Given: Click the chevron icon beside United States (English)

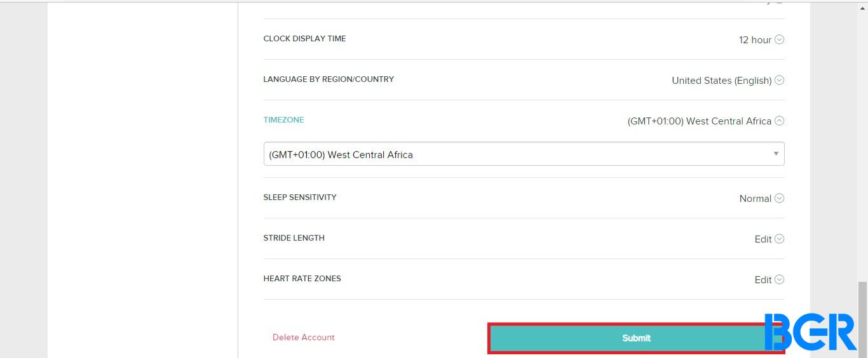Looking at the screenshot, I should (779, 80).
